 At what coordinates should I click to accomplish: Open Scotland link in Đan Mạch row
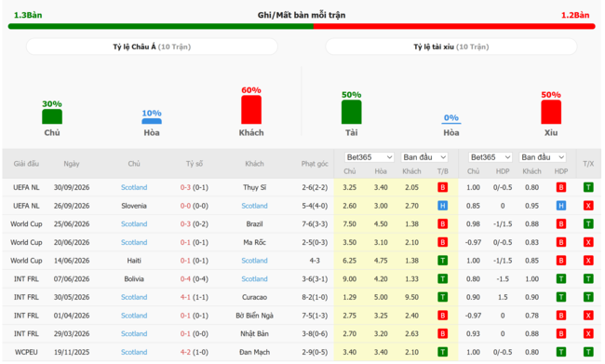[134, 352]
